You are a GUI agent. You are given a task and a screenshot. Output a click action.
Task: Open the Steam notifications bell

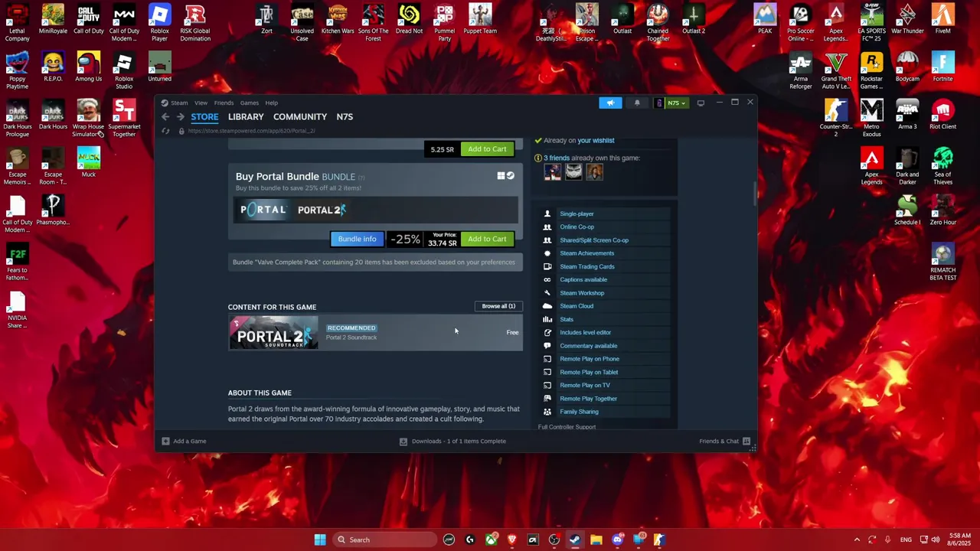click(x=637, y=103)
